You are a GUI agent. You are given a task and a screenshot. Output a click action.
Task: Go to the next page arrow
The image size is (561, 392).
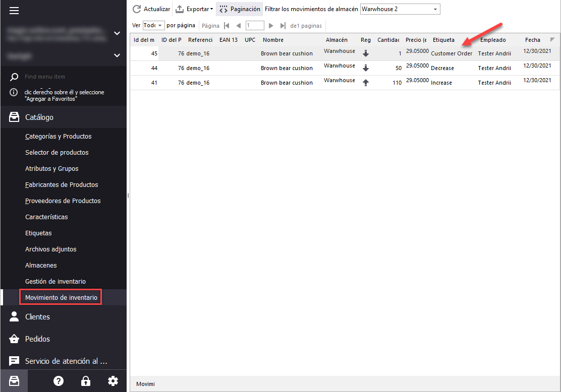pyautogui.click(x=271, y=26)
